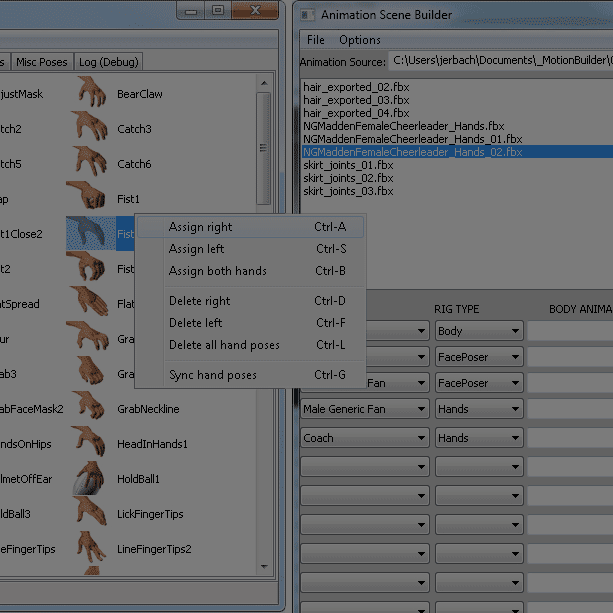The image size is (613, 613).
Task: Open the File menu in Animation Scene Builder
Action: point(315,40)
